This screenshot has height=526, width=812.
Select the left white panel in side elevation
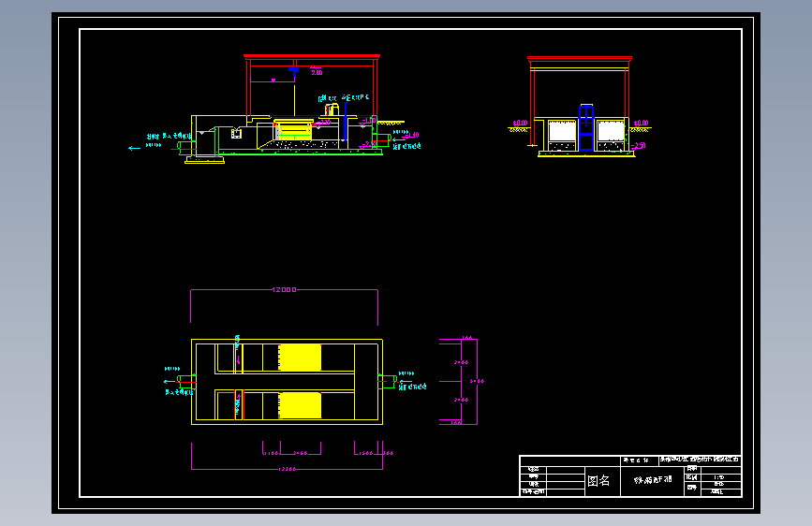click(x=562, y=131)
